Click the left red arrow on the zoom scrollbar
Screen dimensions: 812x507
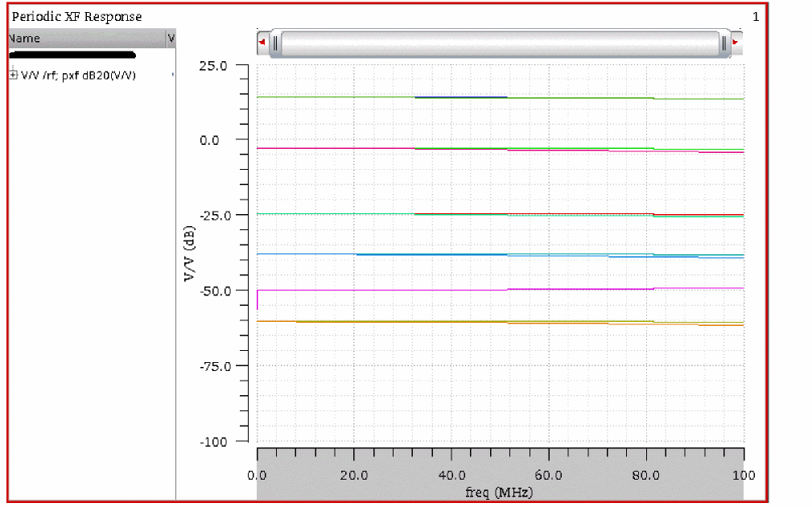point(262,43)
